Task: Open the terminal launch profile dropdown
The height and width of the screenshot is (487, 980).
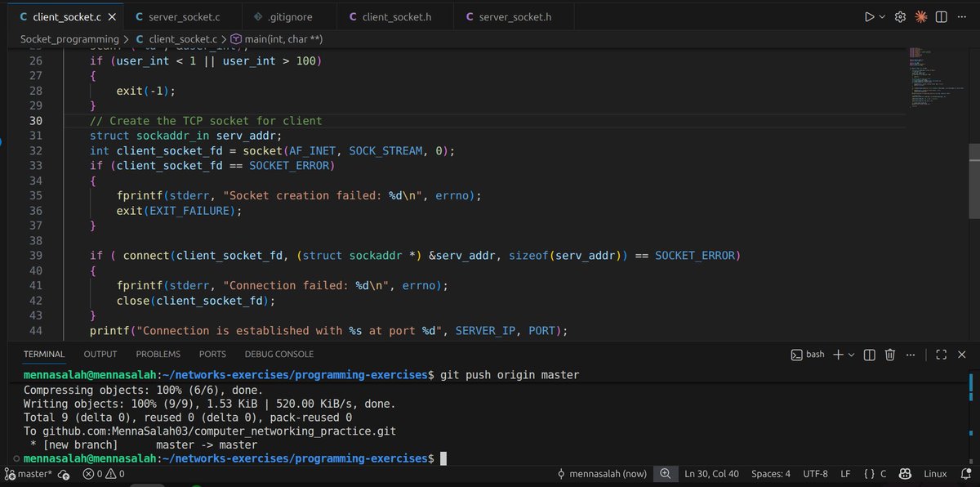Action: [x=851, y=355]
